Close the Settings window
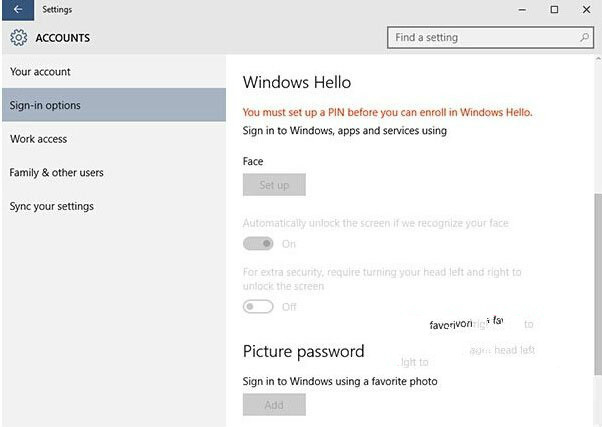Viewport: 602px width, 427px height. 587,9
